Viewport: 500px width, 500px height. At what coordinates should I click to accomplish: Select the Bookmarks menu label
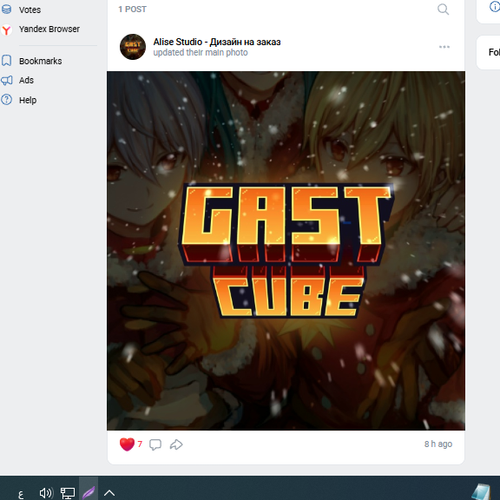(40, 61)
